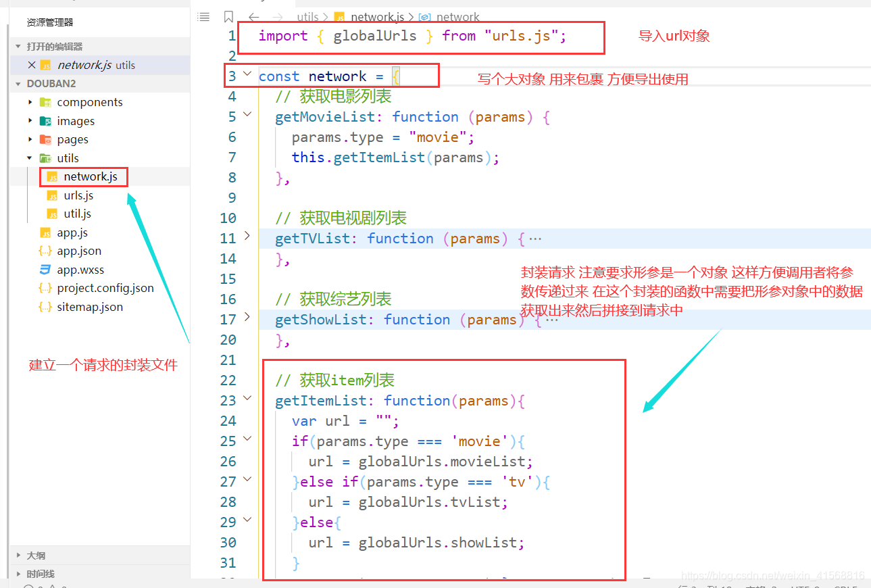Screen dimensions: 871x588
Task: Fold the code at line 3
Action: tap(247, 74)
